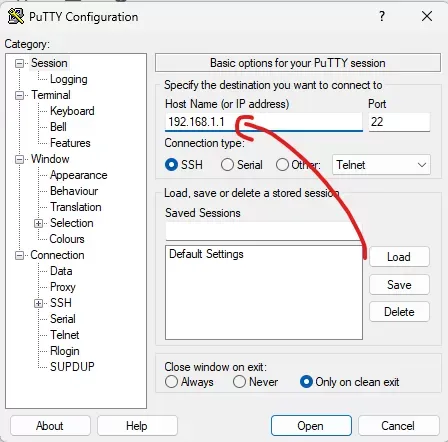
Task: Click the Open button to connect
Action: tap(311, 426)
